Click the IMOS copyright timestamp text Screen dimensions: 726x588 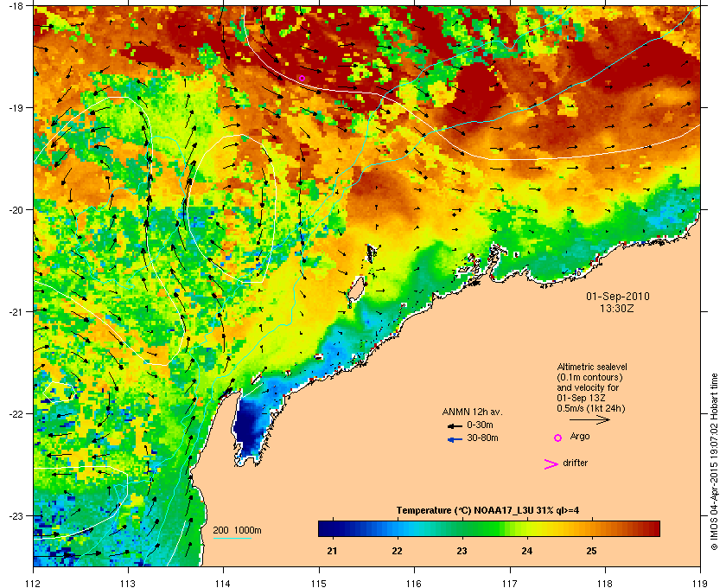[714, 462]
